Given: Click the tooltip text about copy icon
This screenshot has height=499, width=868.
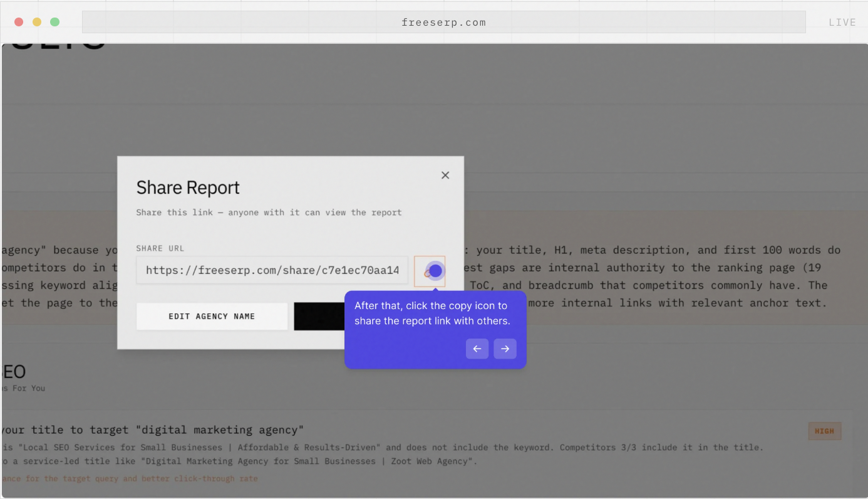Looking at the screenshot, I should [x=432, y=313].
